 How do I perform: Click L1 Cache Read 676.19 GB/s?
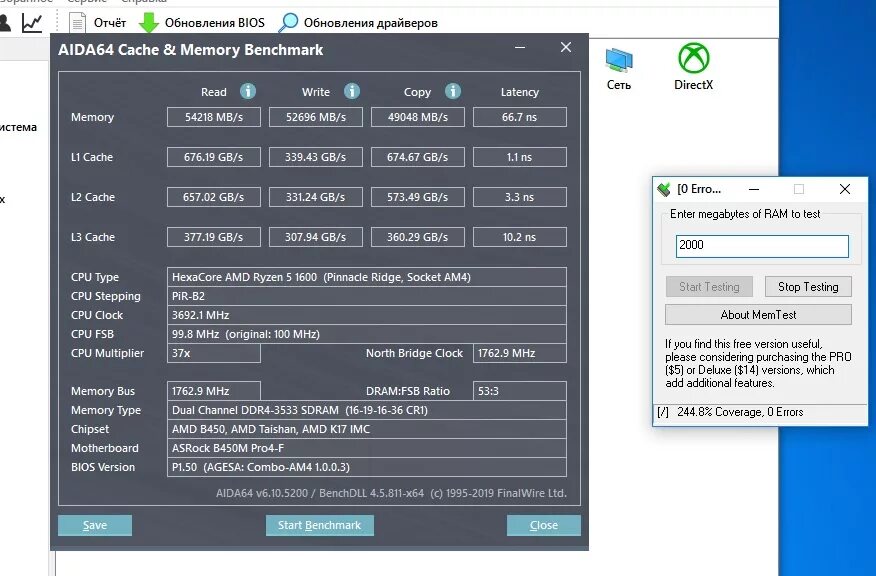[214, 157]
